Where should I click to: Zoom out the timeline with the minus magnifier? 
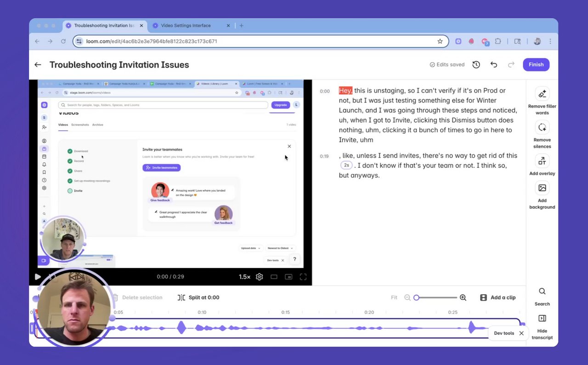[407, 297]
